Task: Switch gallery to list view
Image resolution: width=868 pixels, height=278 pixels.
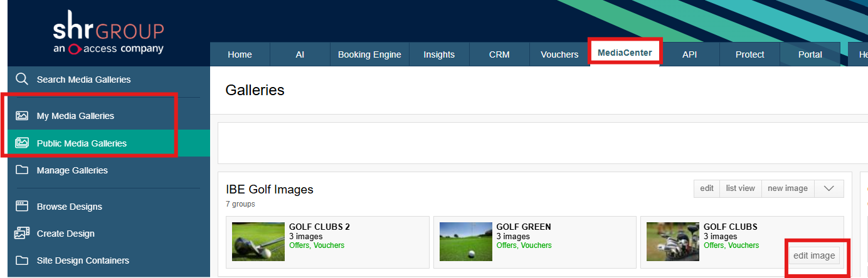Action: click(741, 188)
